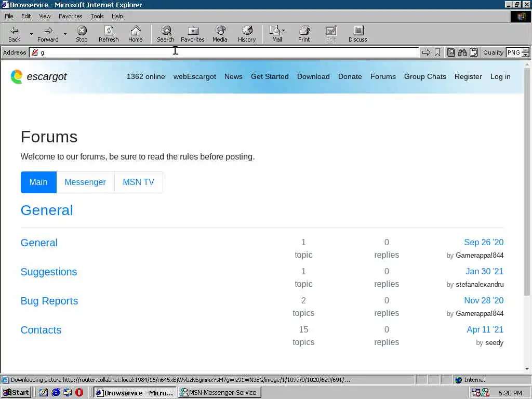Switch to MSN Messenger Service taskbar window
The width and height of the screenshot is (532, 399).
(220, 393)
